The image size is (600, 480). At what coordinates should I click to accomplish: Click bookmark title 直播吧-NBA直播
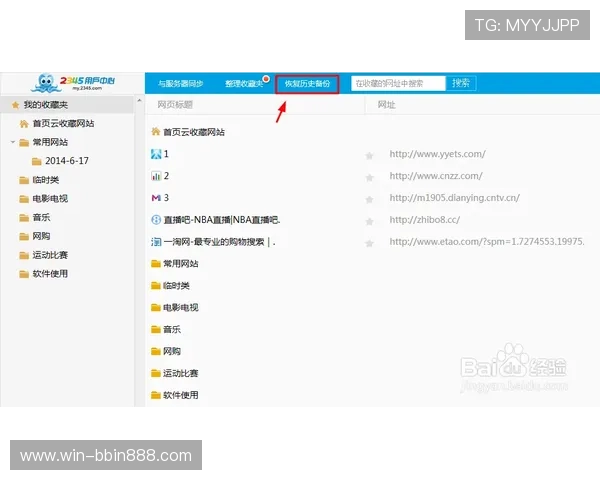pyautogui.click(x=222, y=220)
